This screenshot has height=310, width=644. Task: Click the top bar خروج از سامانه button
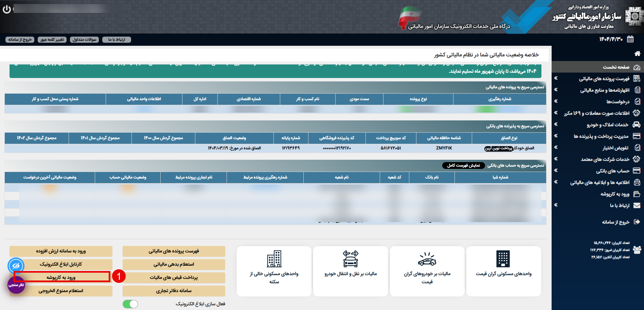coord(20,40)
